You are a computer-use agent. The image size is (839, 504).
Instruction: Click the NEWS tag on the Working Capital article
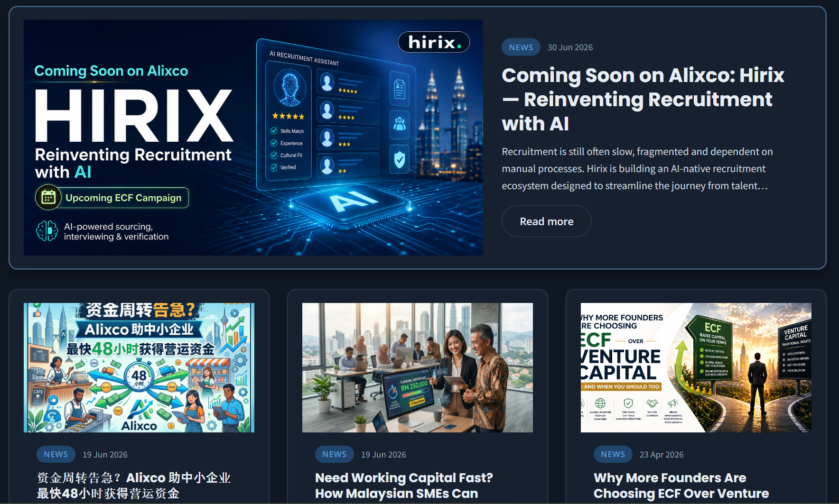pos(335,454)
